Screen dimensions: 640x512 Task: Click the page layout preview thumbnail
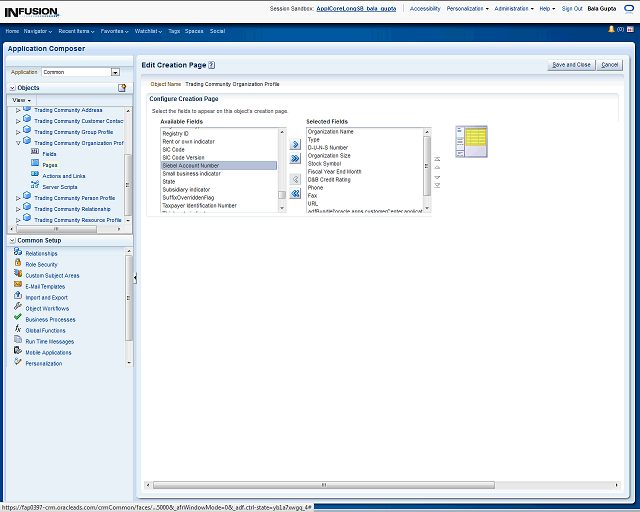(x=471, y=141)
